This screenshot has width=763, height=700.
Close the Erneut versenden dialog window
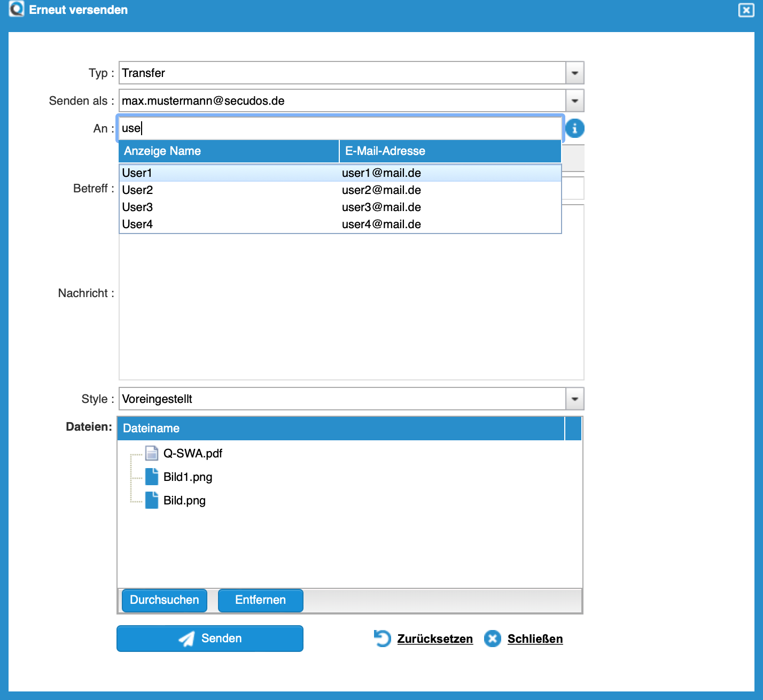[x=746, y=10]
